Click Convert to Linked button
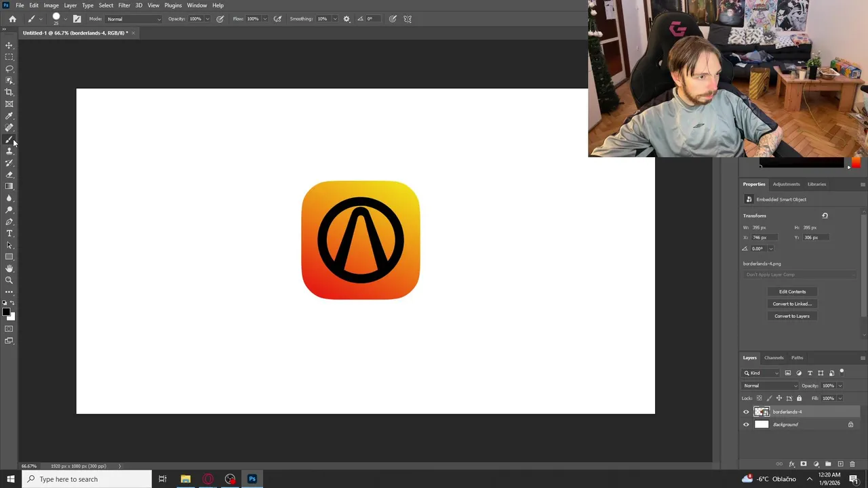 coord(792,304)
